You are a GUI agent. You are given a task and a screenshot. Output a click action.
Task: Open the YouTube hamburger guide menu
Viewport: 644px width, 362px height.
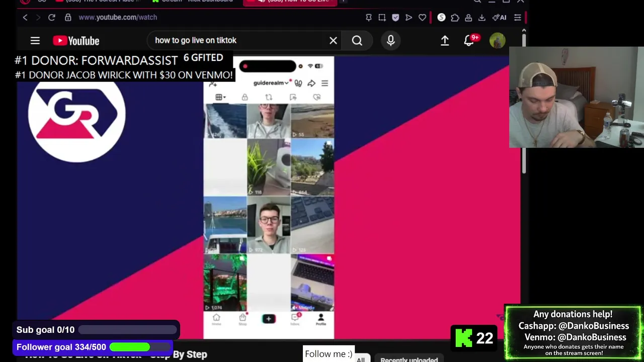click(x=35, y=41)
